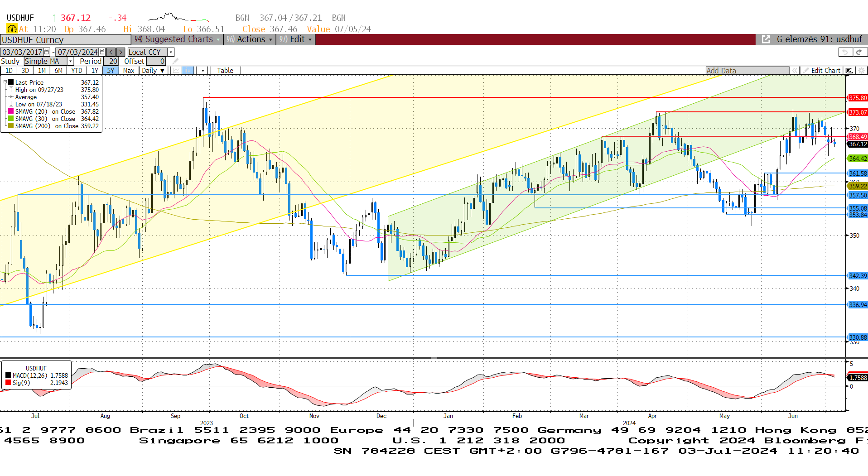
Task: Click the 'Average' legend row text
Action: (x=26, y=97)
